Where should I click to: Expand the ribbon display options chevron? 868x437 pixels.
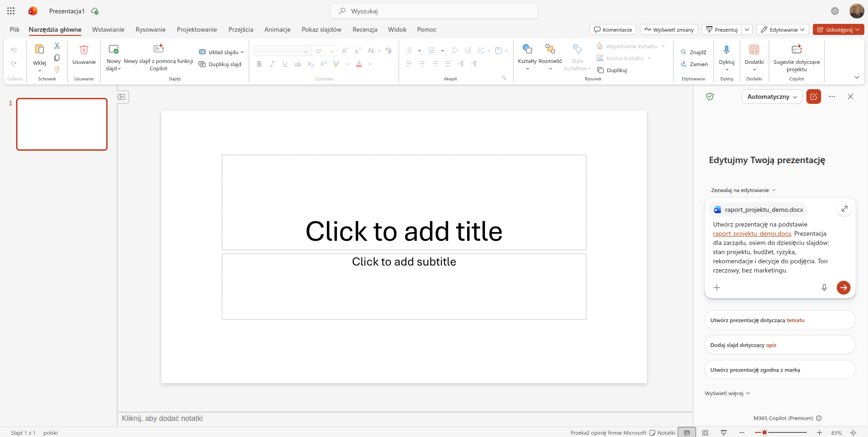click(x=857, y=77)
